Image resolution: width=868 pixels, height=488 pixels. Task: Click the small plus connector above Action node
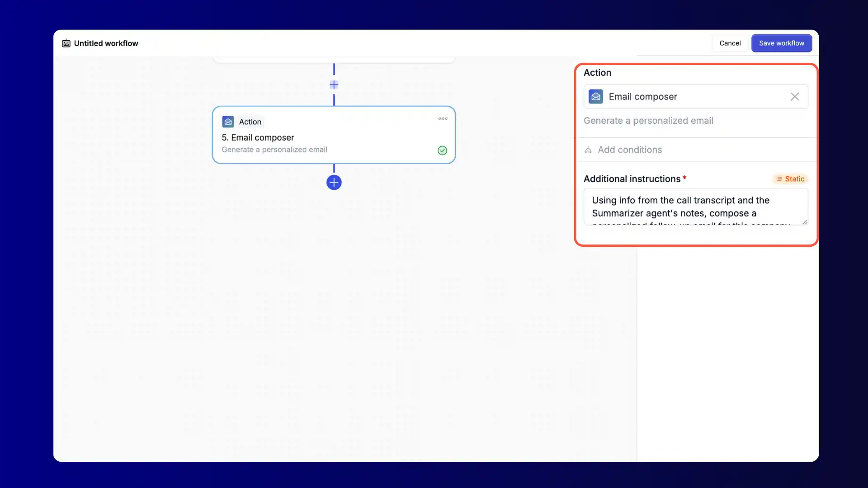click(334, 84)
